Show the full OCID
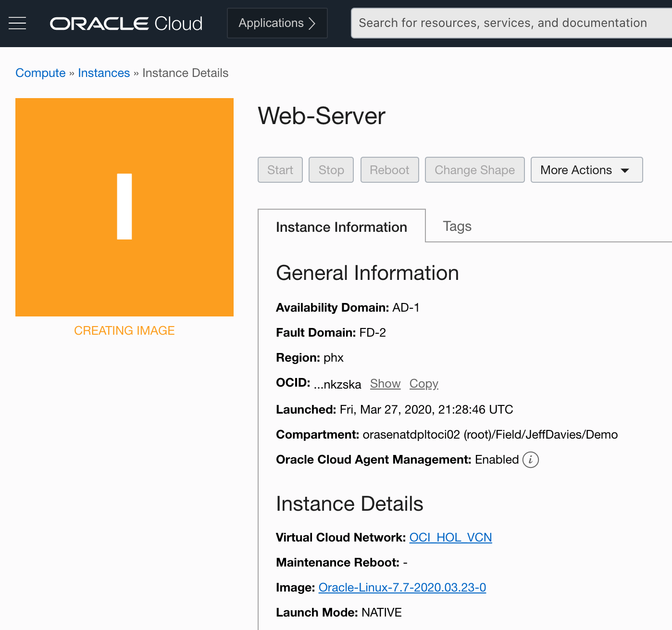Viewport: 672px width, 630px height. (x=386, y=384)
